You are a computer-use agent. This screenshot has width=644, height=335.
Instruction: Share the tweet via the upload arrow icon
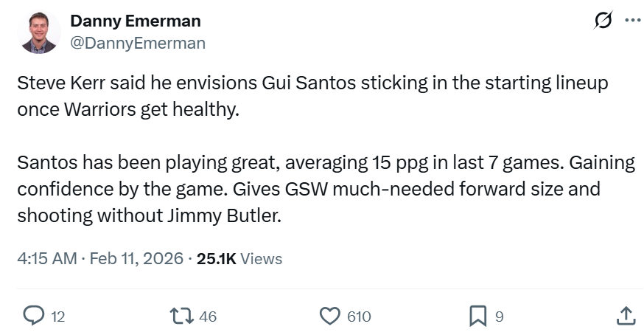pyautogui.click(x=624, y=316)
